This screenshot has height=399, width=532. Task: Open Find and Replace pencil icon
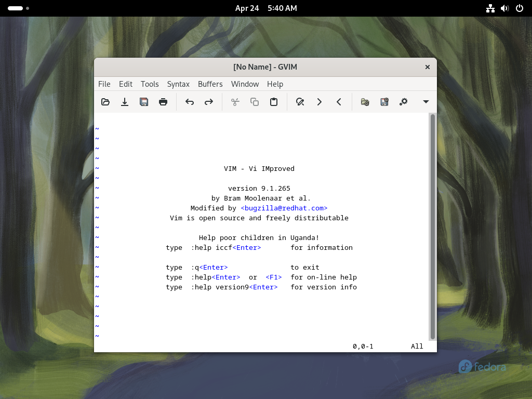(x=300, y=102)
